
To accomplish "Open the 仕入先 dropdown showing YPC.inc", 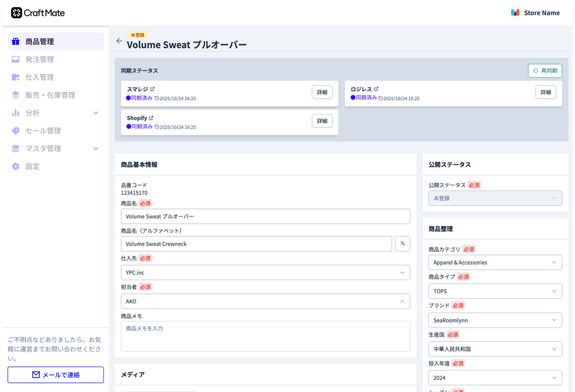I will pos(265,272).
